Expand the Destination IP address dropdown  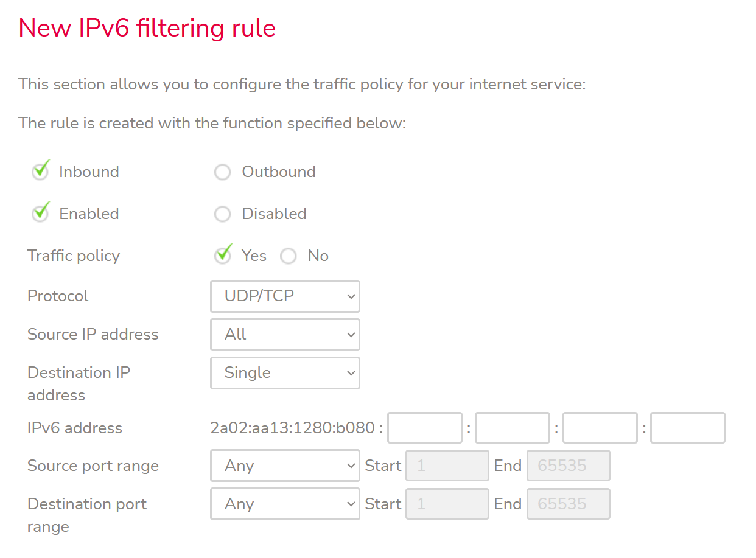(x=285, y=373)
